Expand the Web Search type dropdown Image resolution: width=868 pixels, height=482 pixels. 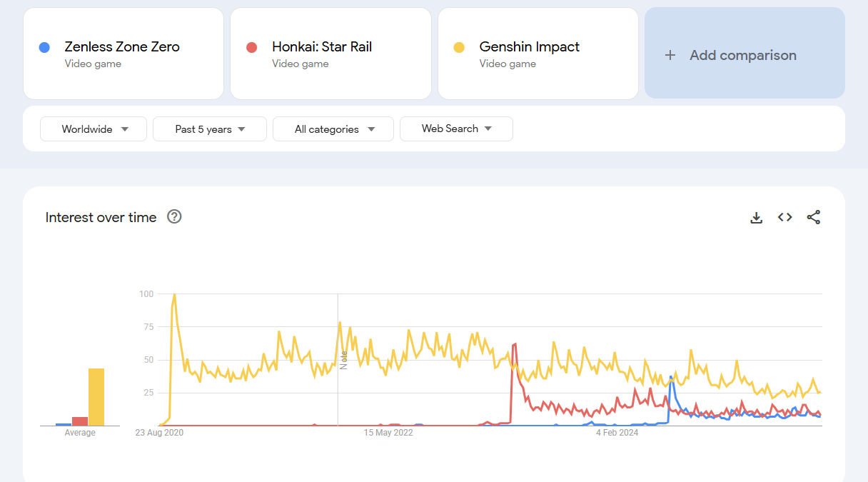coord(456,129)
